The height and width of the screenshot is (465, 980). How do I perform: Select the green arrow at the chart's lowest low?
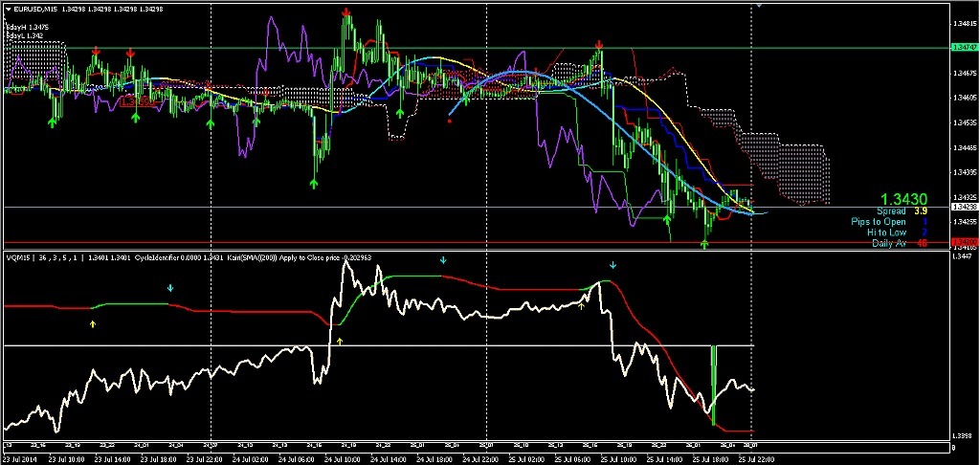tap(704, 244)
